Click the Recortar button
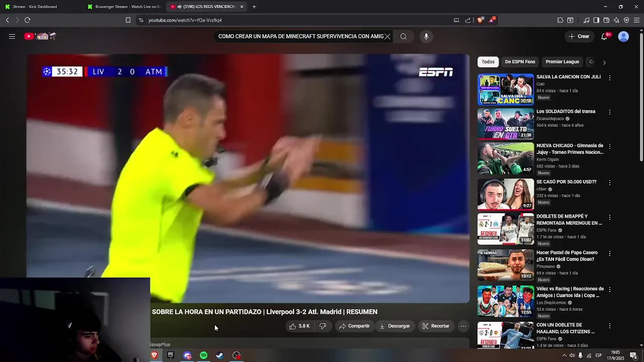This screenshot has height=362, width=644. click(436, 326)
